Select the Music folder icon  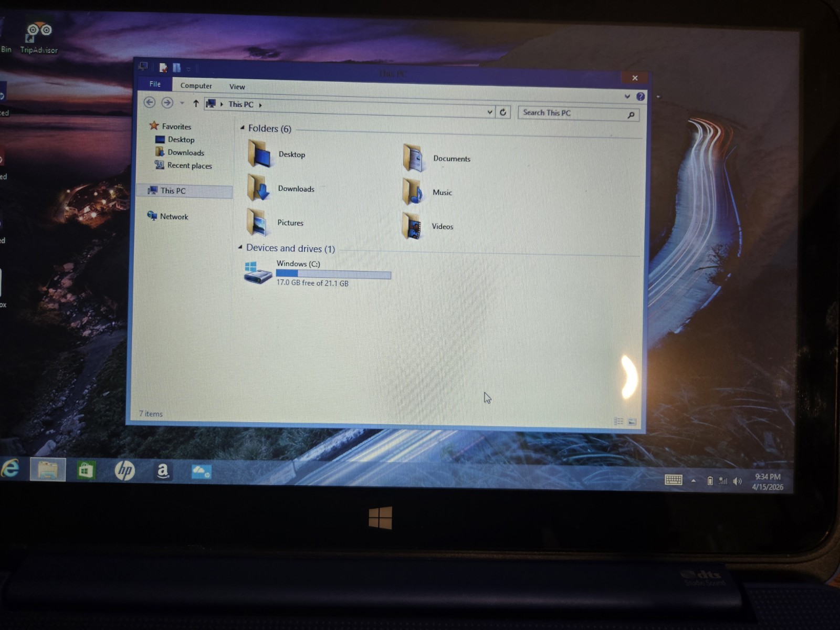pos(412,192)
